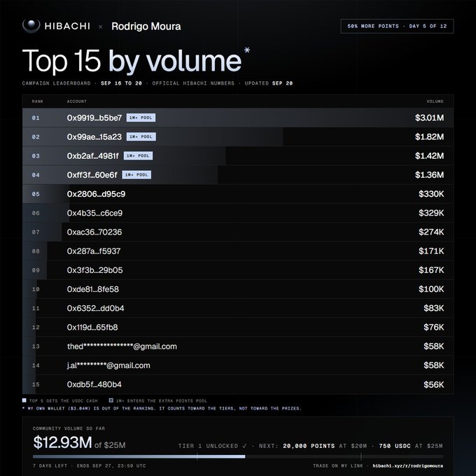Select account 0x4b35...c6ce9
This screenshot has height=476, width=476.
pyautogui.click(x=94, y=213)
